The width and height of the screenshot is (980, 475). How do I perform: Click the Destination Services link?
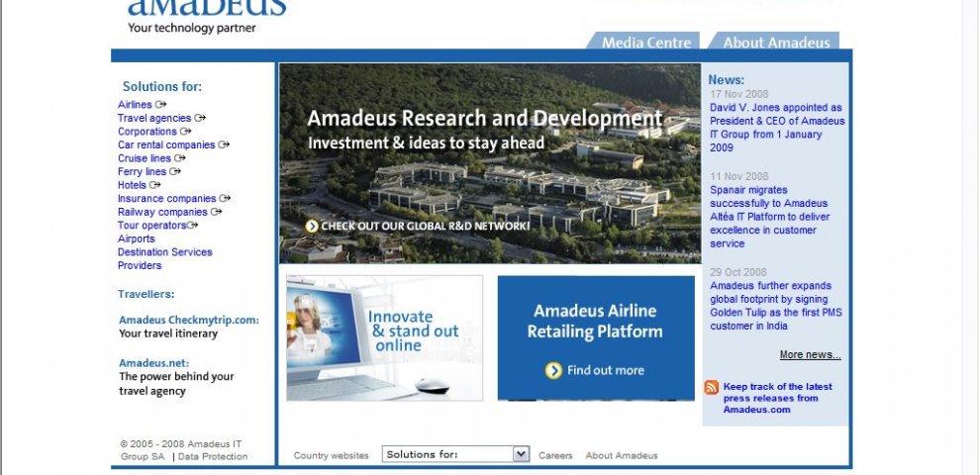(x=164, y=252)
